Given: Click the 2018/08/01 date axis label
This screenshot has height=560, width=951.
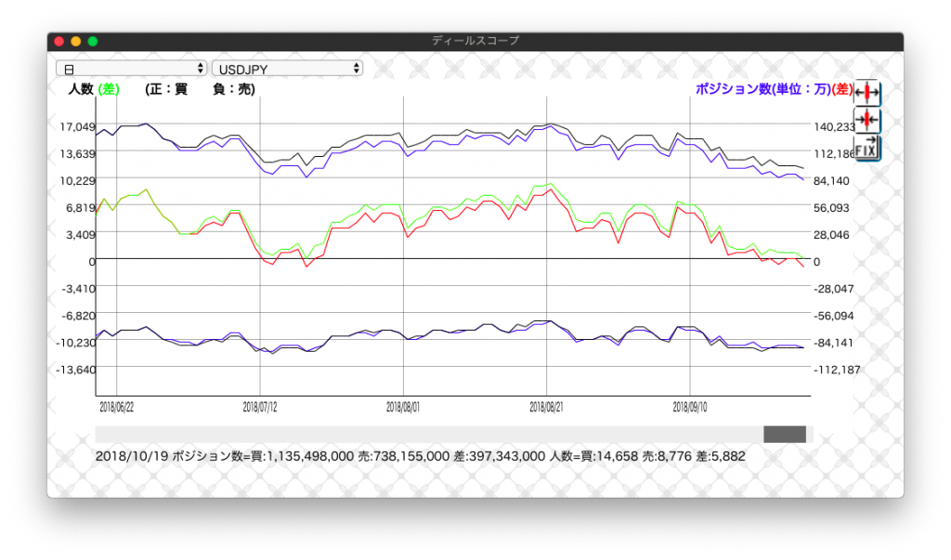Looking at the screenshot, I should tap(403, 407).
